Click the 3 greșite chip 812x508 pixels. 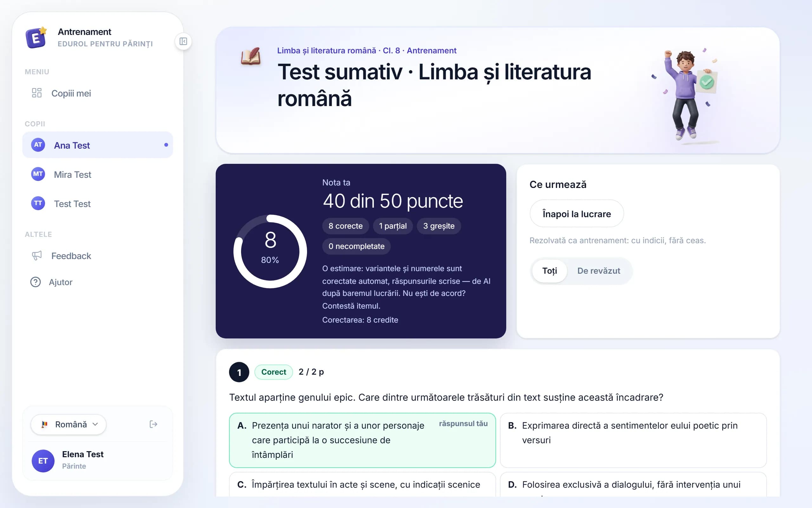[439, 226]
